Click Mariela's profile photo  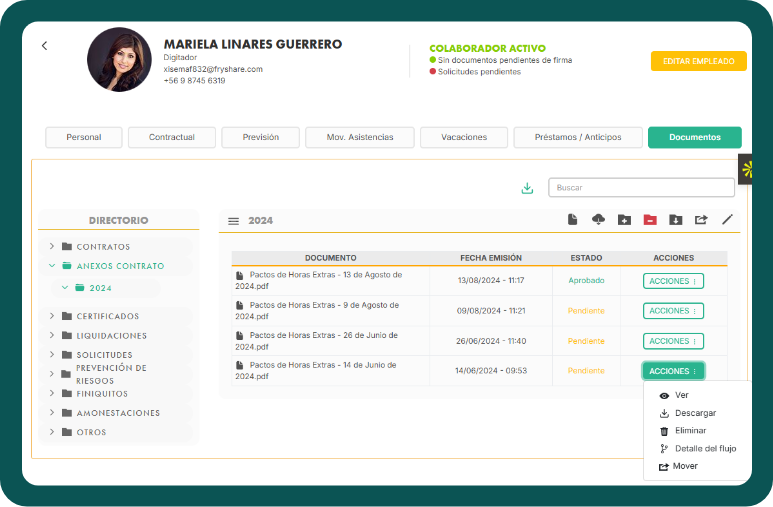pos(120,60)
